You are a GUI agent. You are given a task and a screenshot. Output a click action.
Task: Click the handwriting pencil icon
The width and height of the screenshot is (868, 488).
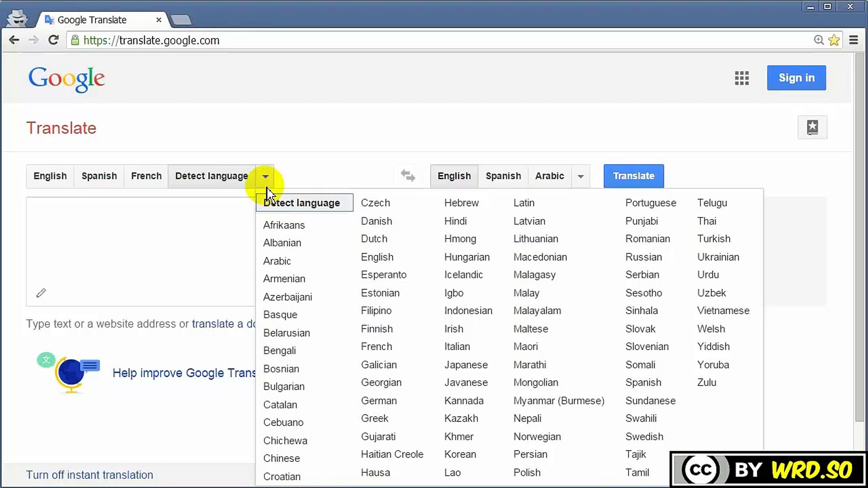pos(41,293)
